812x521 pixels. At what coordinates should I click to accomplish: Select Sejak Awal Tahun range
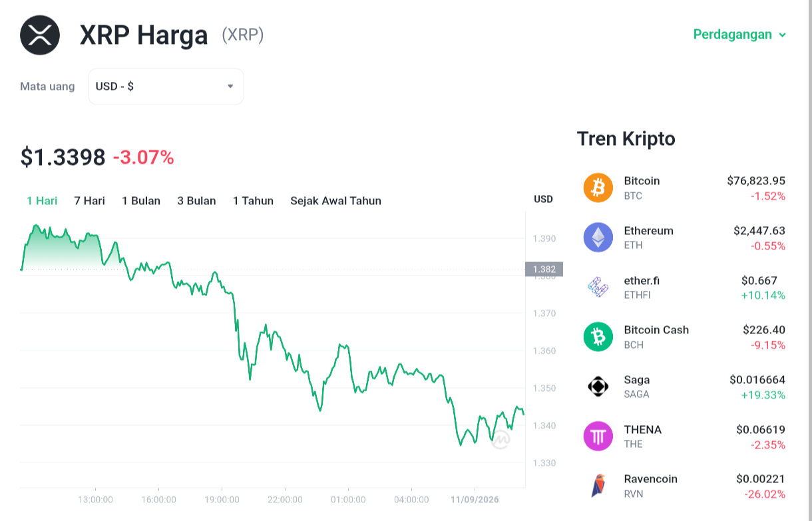[x=335, y=201]
